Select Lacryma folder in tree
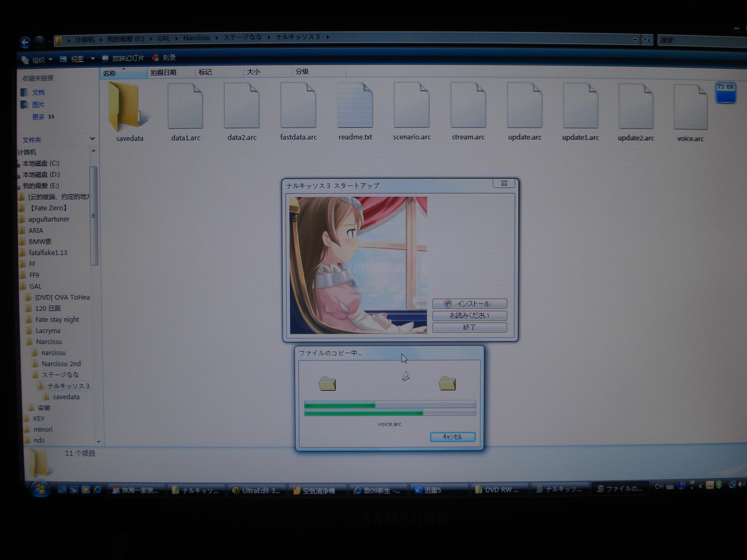Viewport: 747px width, 560px height. coord(48,331)
